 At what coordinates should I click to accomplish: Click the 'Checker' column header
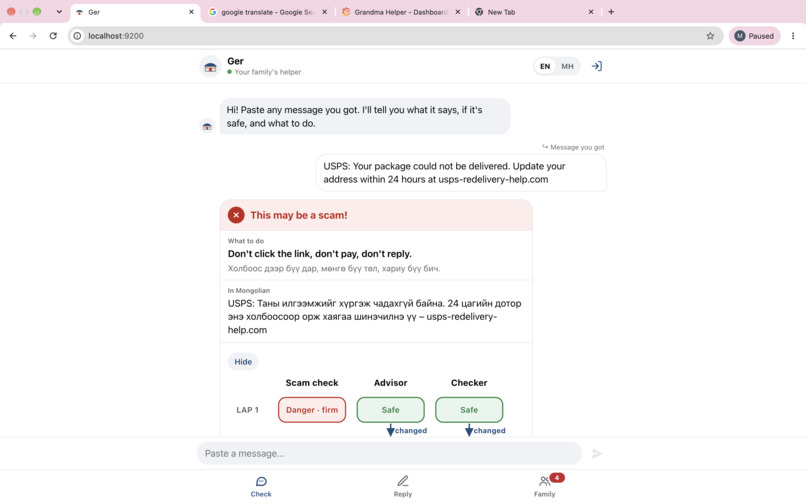(x=469, y=383)
